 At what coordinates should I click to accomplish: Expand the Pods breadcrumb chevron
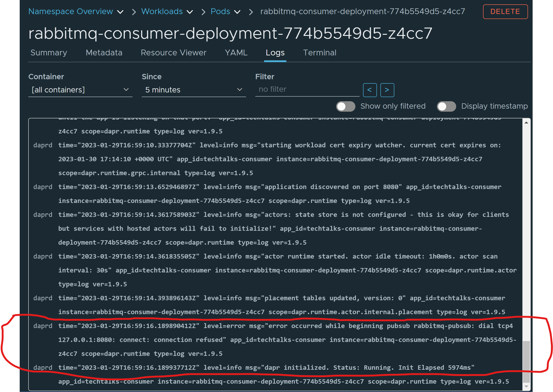[237, 12]
